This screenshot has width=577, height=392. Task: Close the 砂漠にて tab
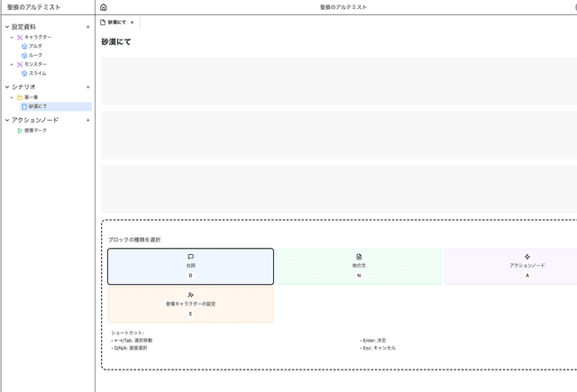point(133,22)
